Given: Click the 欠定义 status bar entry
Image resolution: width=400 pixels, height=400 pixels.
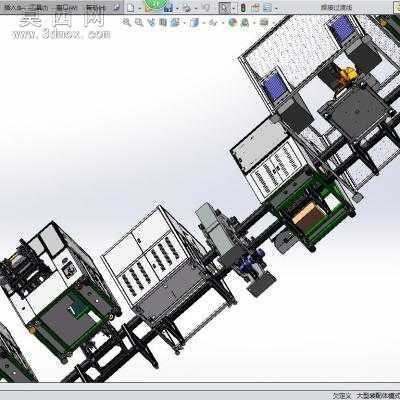Looking at the screenshot, I should click(342, 396).
